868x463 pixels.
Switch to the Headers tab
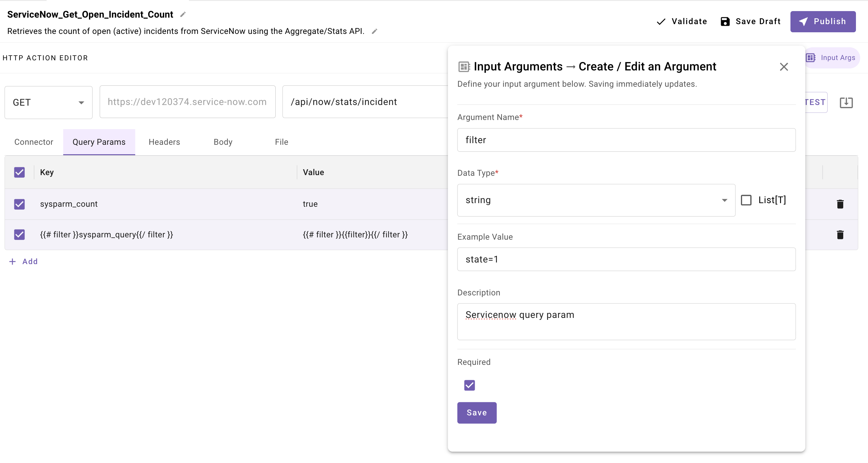click(x=164, y=142)
